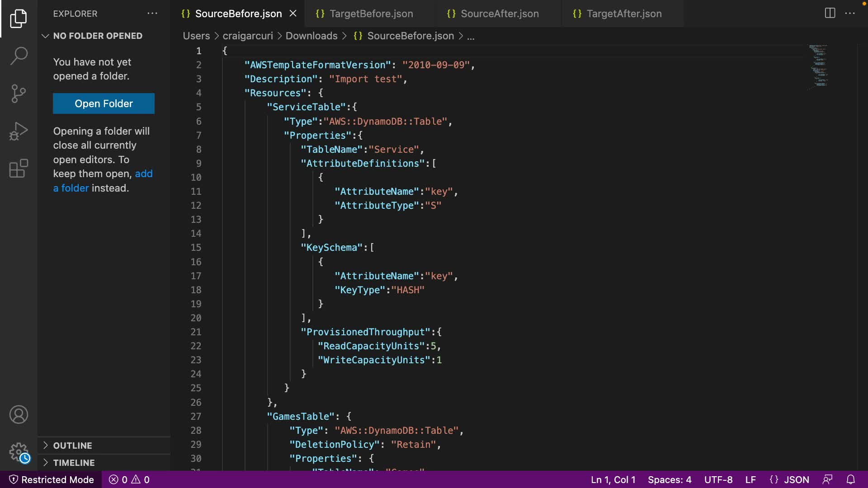The image size is (868, 488).
Task: Open the Search view in activity bar
Action: (19, 56)
